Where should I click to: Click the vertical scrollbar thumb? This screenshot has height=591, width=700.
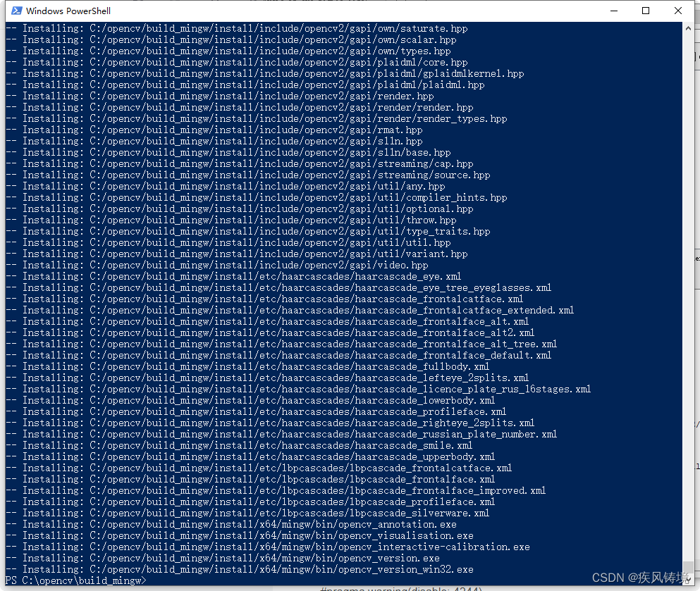coord(688,566)
